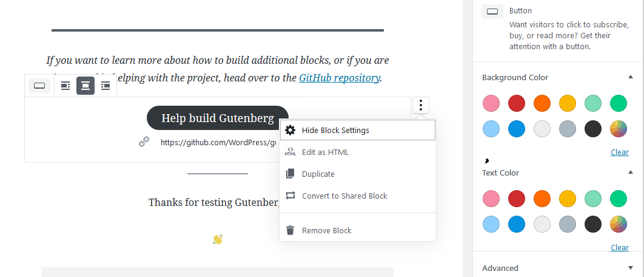Screen dimensions: 644x277
Task: Click the button URL input field
Action: click(218, 142)
